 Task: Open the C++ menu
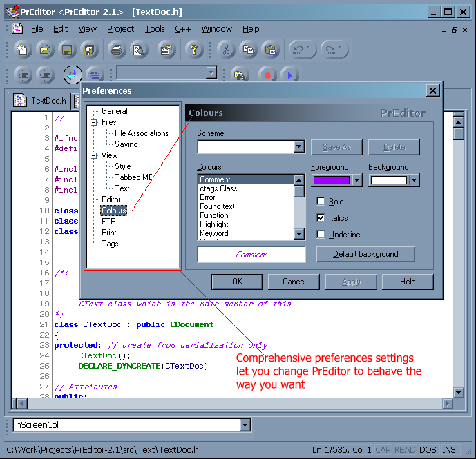(x=183, y=29)
